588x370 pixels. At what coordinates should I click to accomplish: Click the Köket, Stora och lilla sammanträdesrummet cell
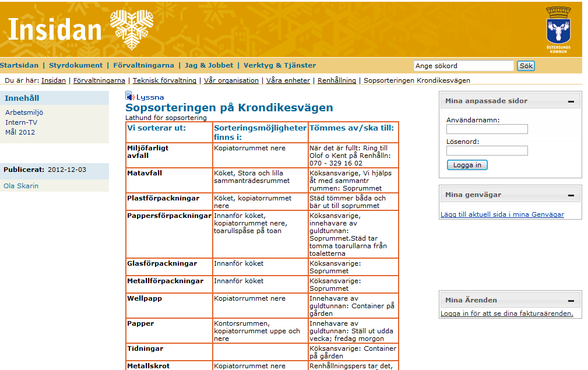tap(260, 180)
